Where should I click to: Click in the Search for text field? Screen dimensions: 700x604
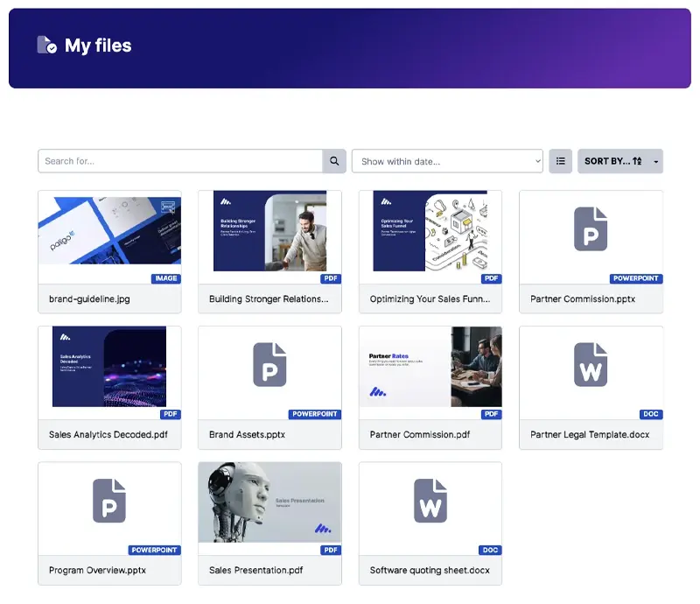tap(180, 161)
